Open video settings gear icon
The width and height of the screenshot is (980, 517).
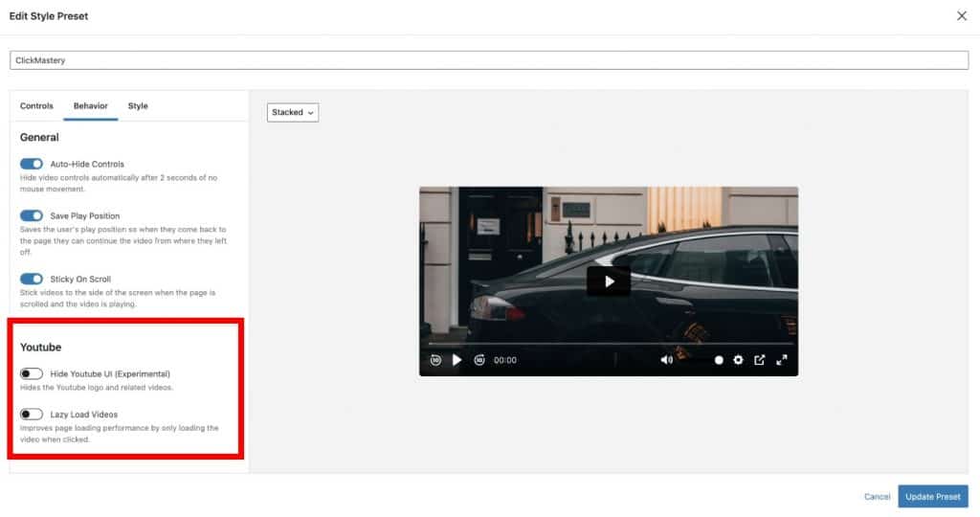tap(738, 360)
